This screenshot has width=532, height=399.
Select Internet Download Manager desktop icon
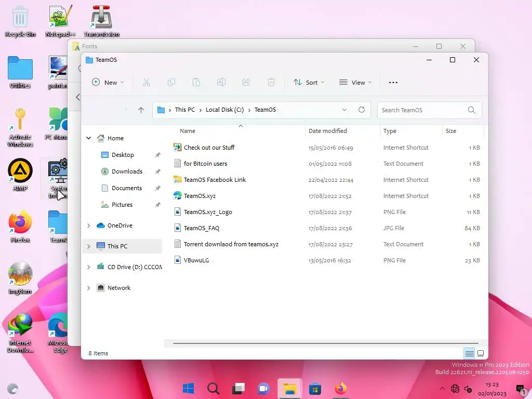tap(20, 332)
